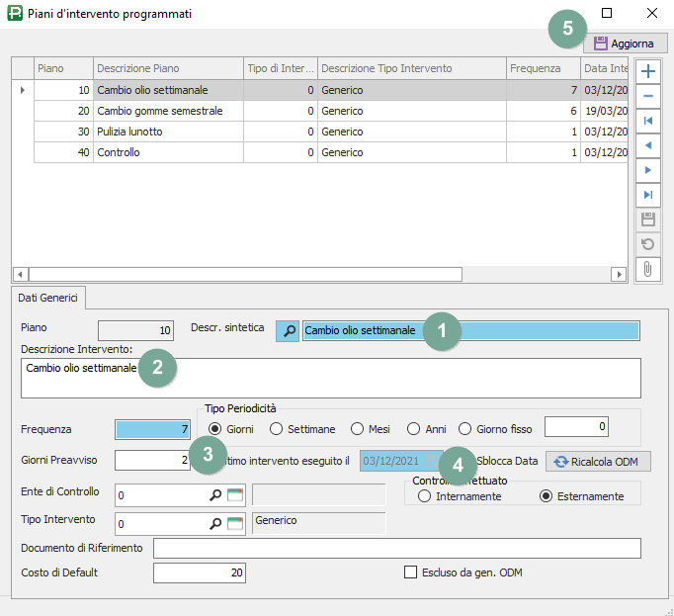
Task: Select the Settimane periodicity option
Action: click(278, 428)
